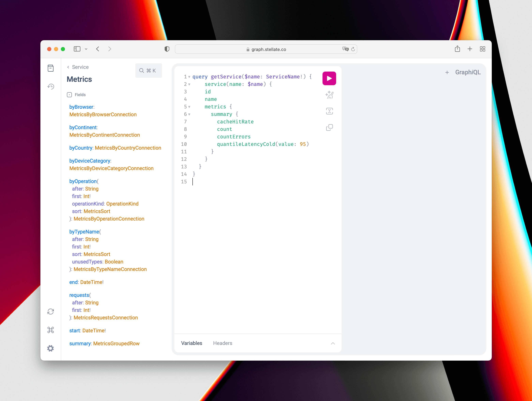532x401 pixels.
Task: Click the prettify query magic wand icon
Action: click(329, 95)
